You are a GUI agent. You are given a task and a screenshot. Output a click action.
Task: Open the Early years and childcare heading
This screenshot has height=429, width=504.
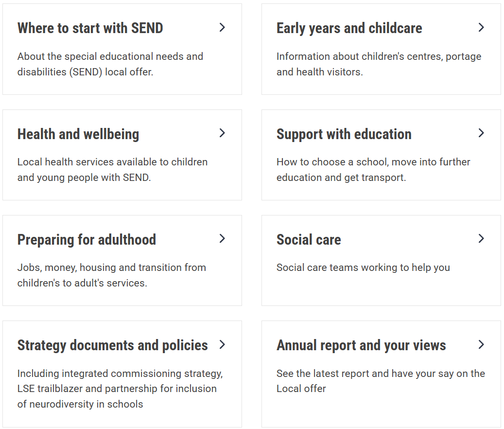coord(349,29)
